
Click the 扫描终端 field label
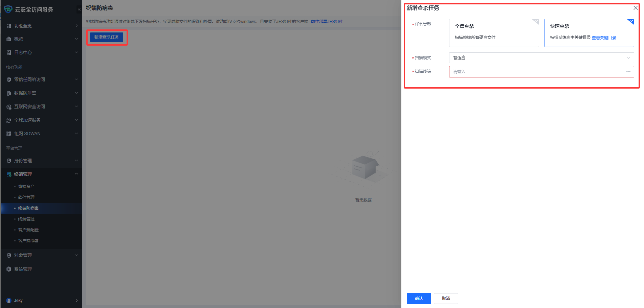click(423, 71)
